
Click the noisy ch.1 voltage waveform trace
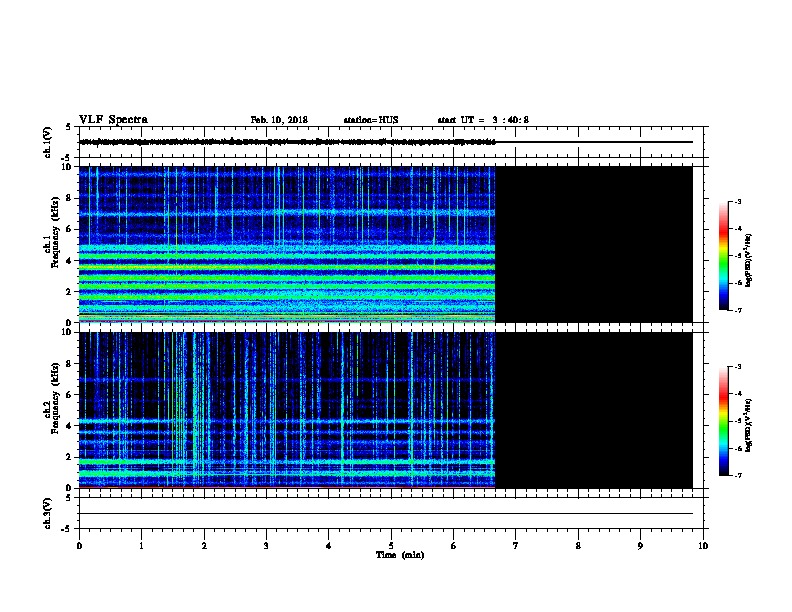(287, 142)
